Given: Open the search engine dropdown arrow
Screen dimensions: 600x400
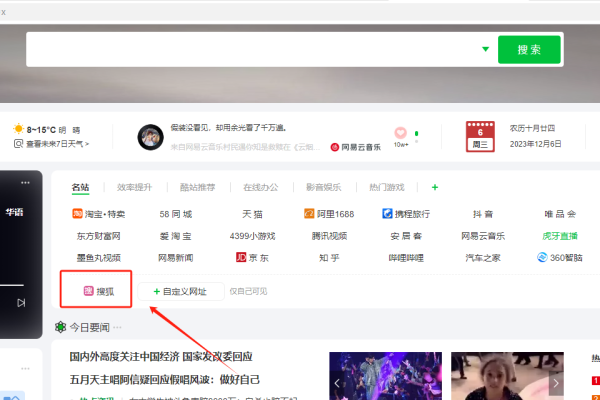Looking at the screenshot, I should (x=485, y=49).
